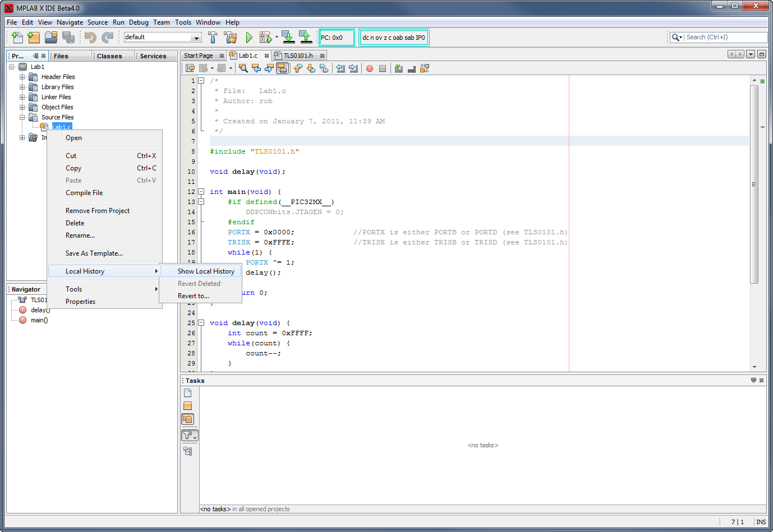Click the New Project toolbar icon
773x532 pixels.
pos(34,38)
